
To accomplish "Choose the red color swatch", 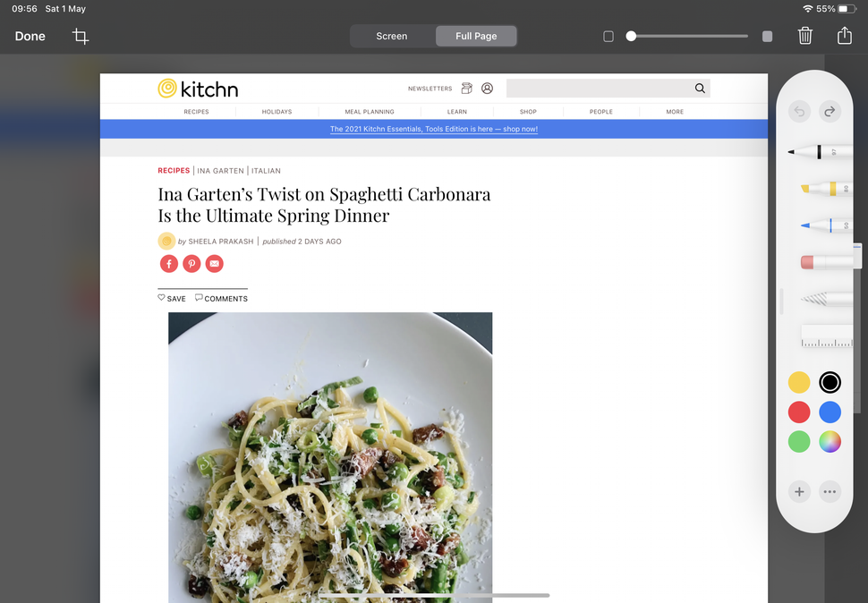I will [x=799, y=412].
